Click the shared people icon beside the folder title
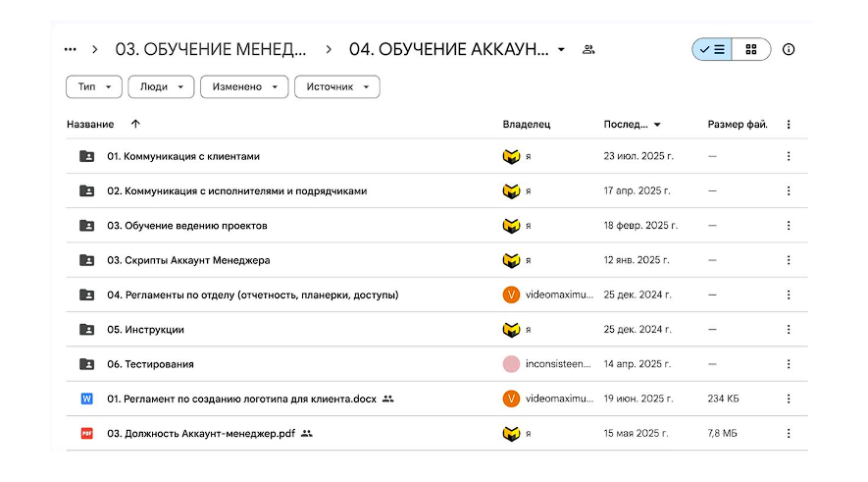This screenshot has height=482, width=868. point(588,49)
